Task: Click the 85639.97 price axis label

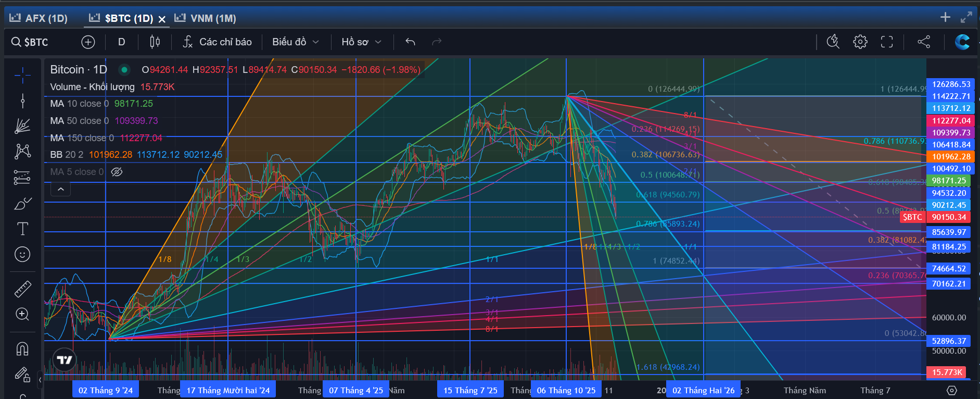Action: 949,232
